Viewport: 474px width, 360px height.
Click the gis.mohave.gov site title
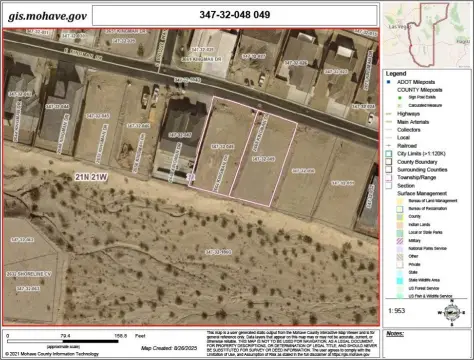tap(47, 16)
